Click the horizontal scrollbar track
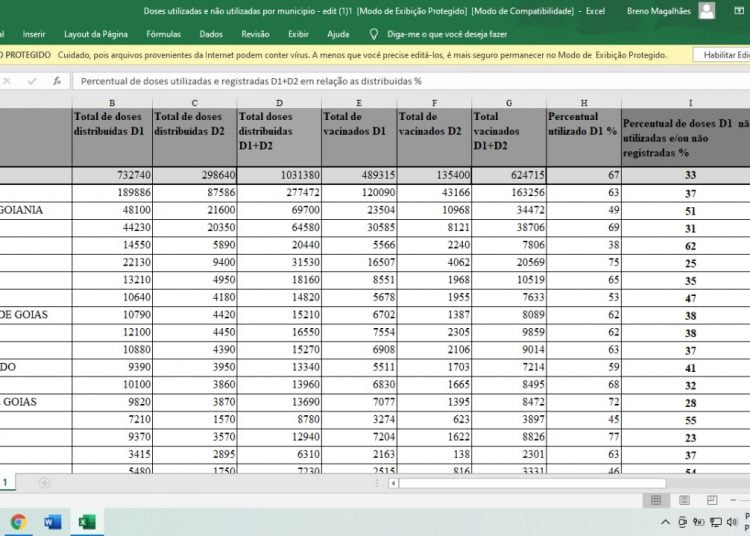The image size is (750, 536). pos(532,483)
